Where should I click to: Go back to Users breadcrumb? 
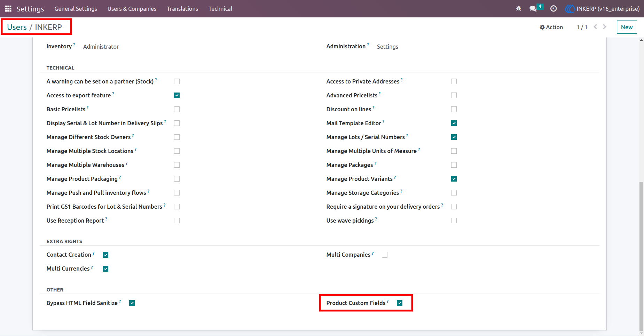pos(17,27)
